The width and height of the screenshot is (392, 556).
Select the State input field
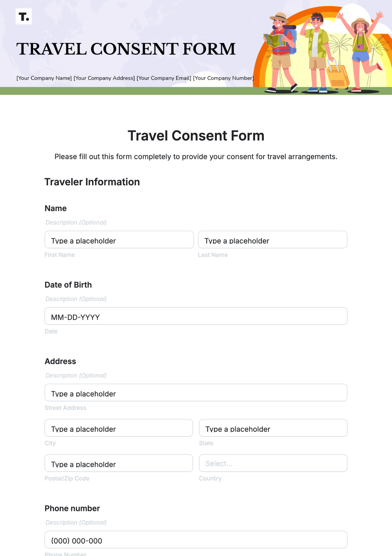click(x=273, y=429)
